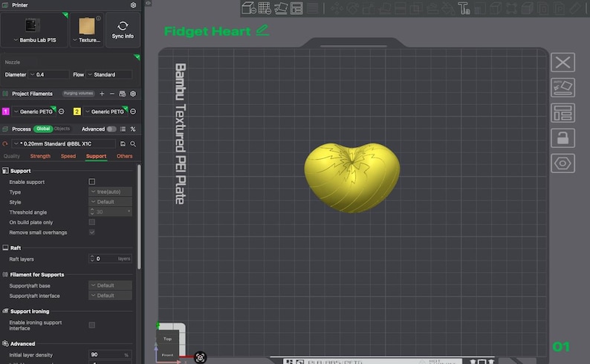The image size is (590, 364).
Task: Click the Purging volumes button
Action: pyautogui.click(x=78, y=94)
